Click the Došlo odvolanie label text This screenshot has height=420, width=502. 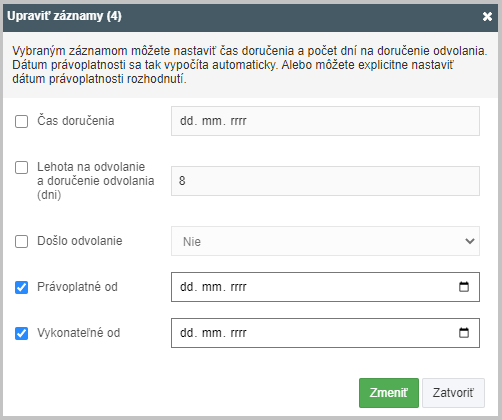80,241
